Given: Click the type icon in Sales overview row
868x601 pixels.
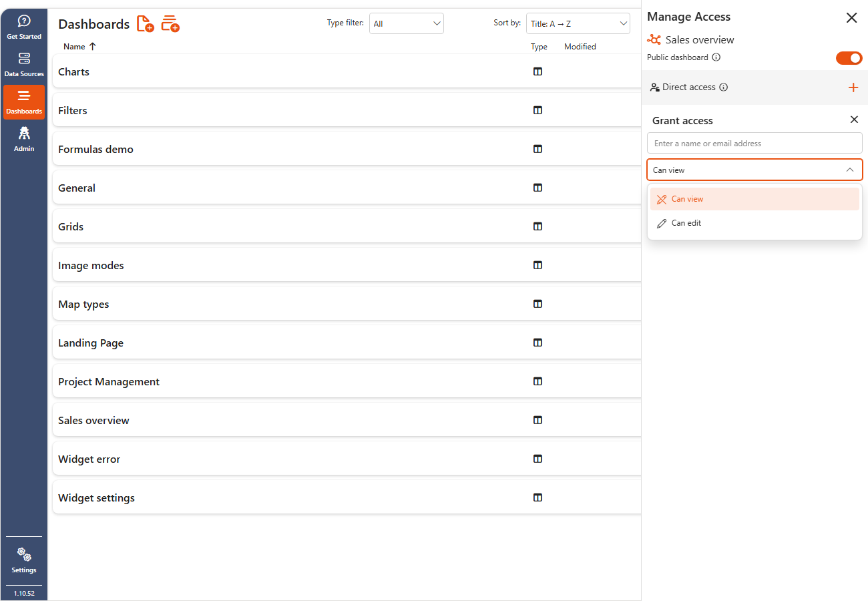Looking at the screenshot, I should pos(537,420).
